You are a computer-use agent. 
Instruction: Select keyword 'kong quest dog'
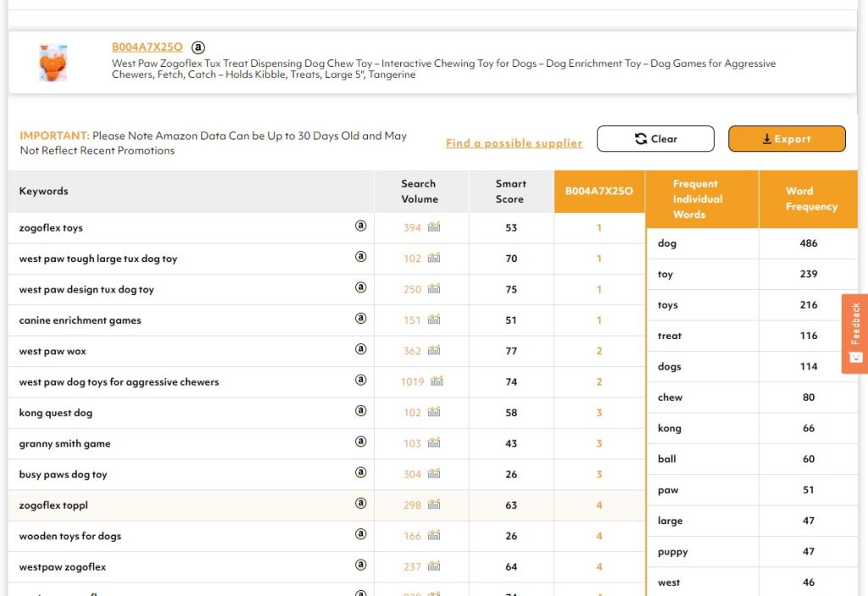tap(56, 413)
